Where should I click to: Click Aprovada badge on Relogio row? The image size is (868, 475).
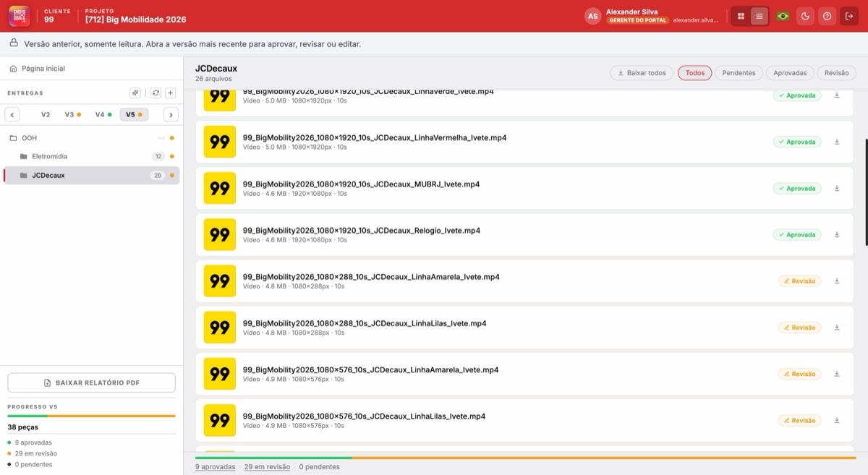797,234
